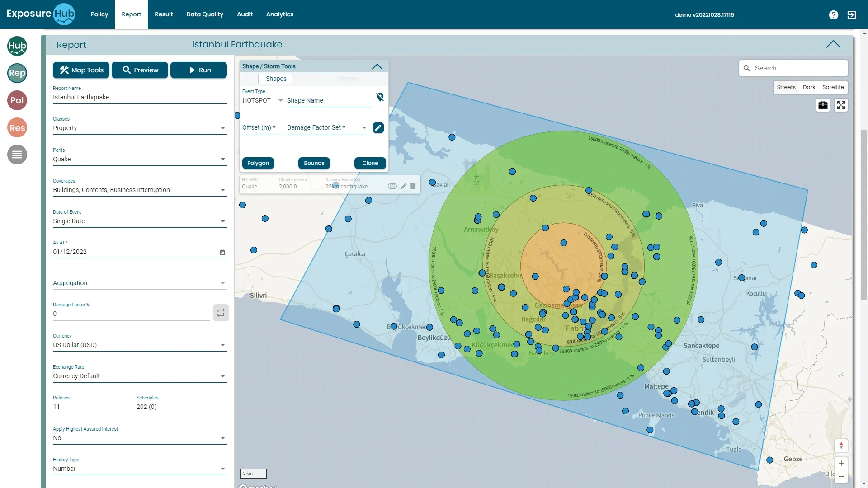The height and width of the screenshot is (488, 868).
Task: Click the Polygon button
Action: click(x=258, y=163)
